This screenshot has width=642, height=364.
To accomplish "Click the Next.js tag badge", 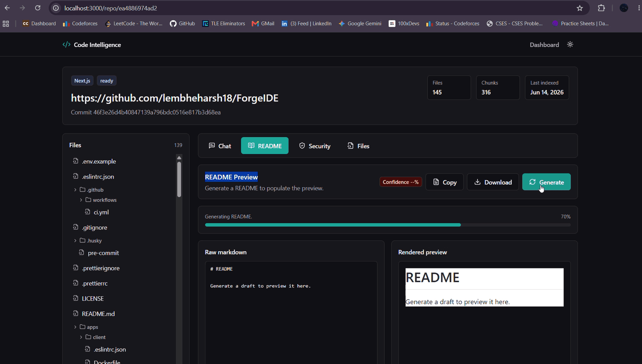I will click(82, 81).
